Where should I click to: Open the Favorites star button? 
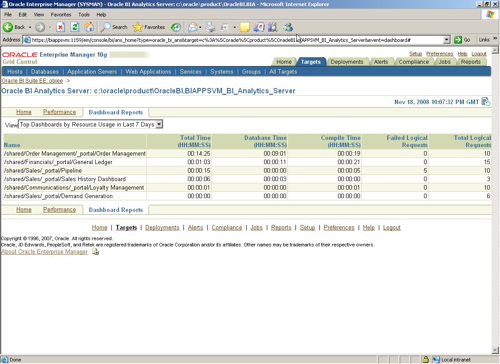pos(149,27)
